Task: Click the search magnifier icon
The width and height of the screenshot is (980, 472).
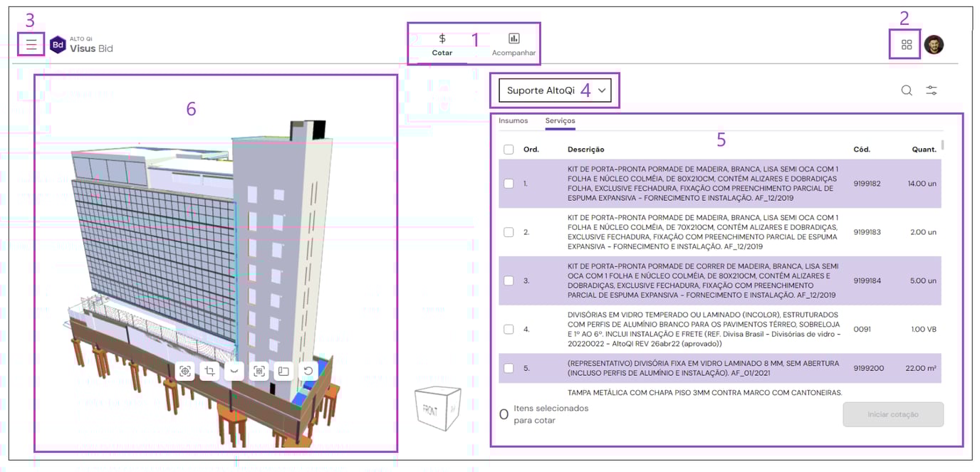Action: [906, 90]
